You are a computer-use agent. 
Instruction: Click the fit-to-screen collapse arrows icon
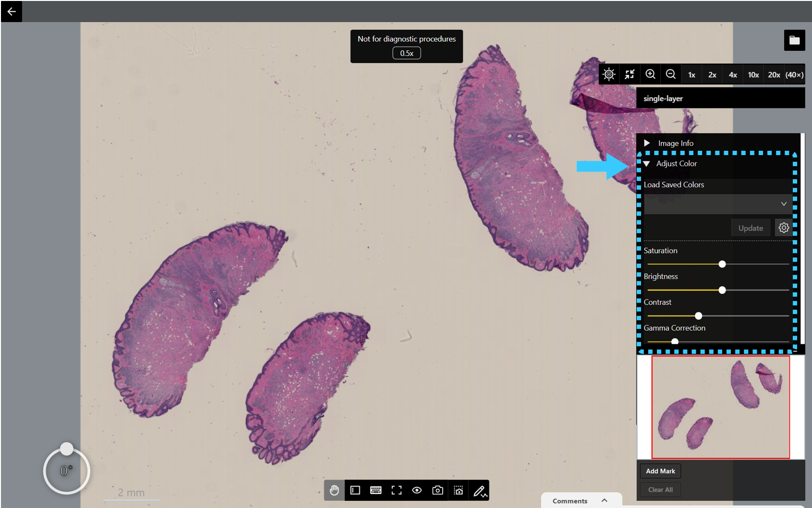(x=630, y=74)
